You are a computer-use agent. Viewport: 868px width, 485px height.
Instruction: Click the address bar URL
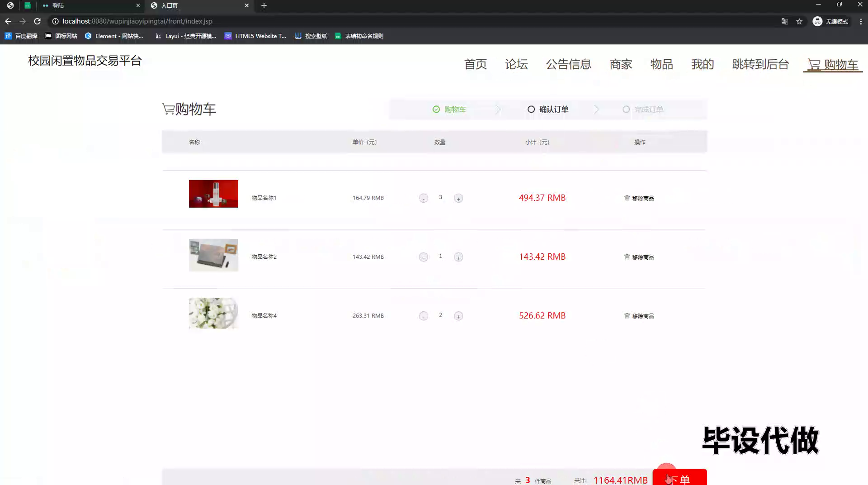(137, 21)
